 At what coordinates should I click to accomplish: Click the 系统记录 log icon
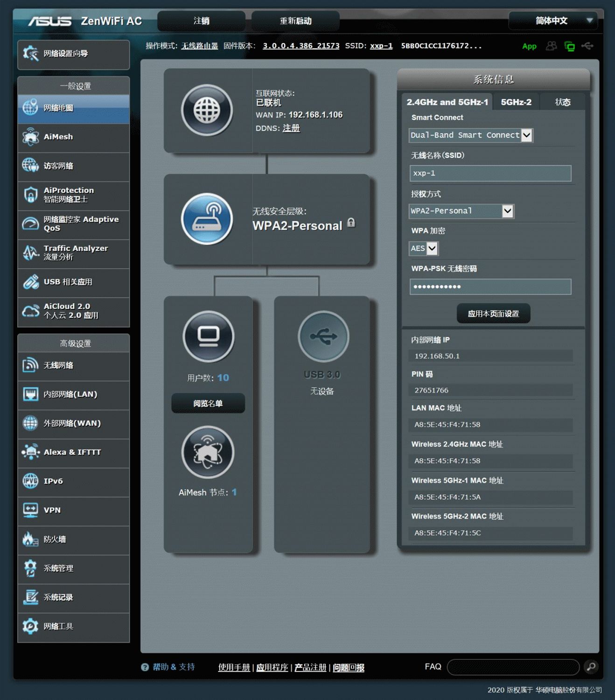coord(30,597)
